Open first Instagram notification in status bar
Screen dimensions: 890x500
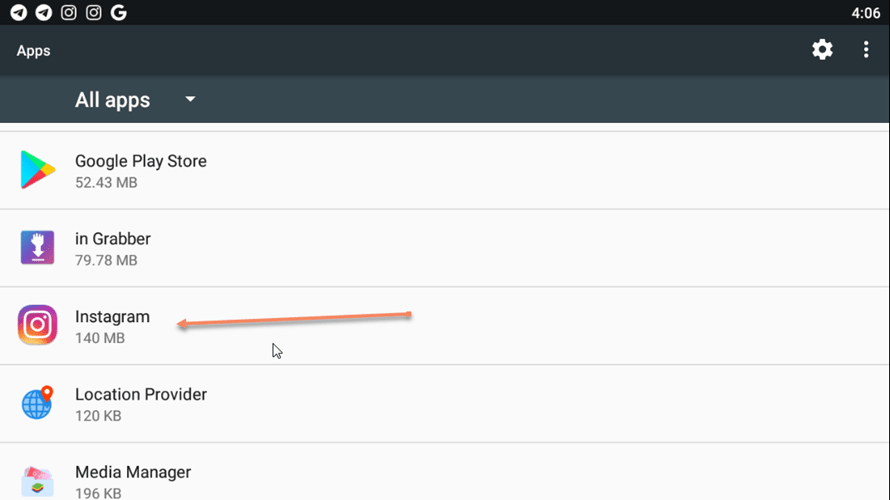pyautogui.click(x=69, y=12)
